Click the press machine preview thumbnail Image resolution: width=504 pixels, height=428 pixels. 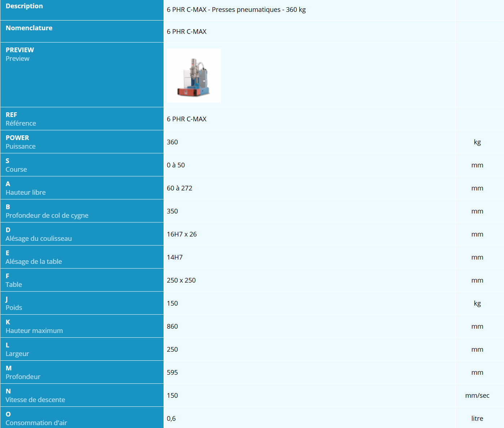pos(194,76)
